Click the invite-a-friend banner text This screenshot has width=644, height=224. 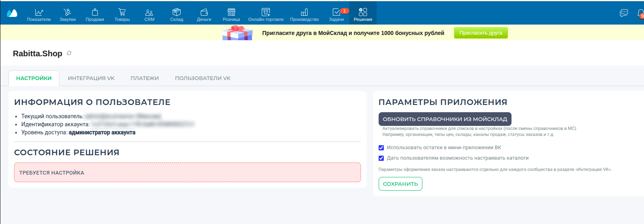tap(353, 33)
